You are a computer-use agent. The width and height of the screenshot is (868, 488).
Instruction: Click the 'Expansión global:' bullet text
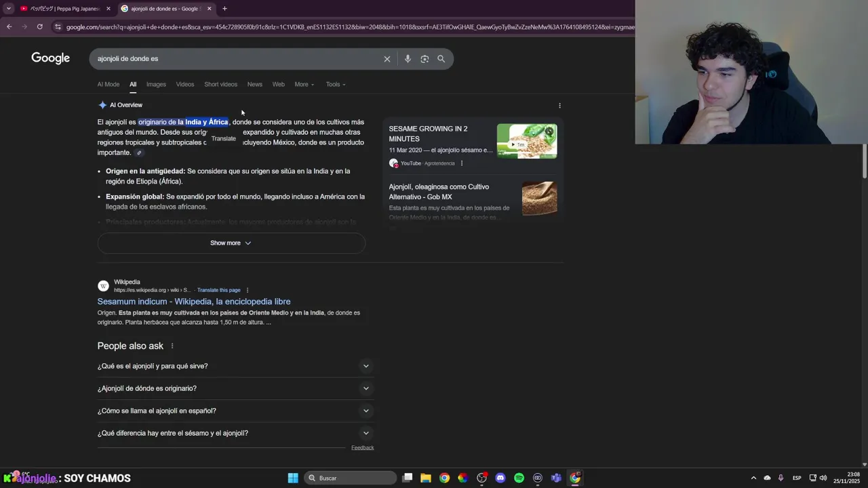pos(135,197)
